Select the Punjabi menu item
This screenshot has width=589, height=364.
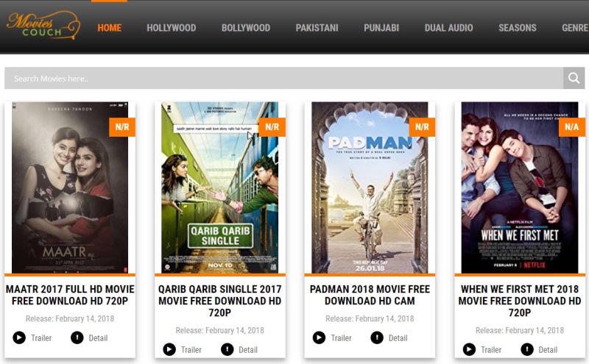[x=381, y=28]
